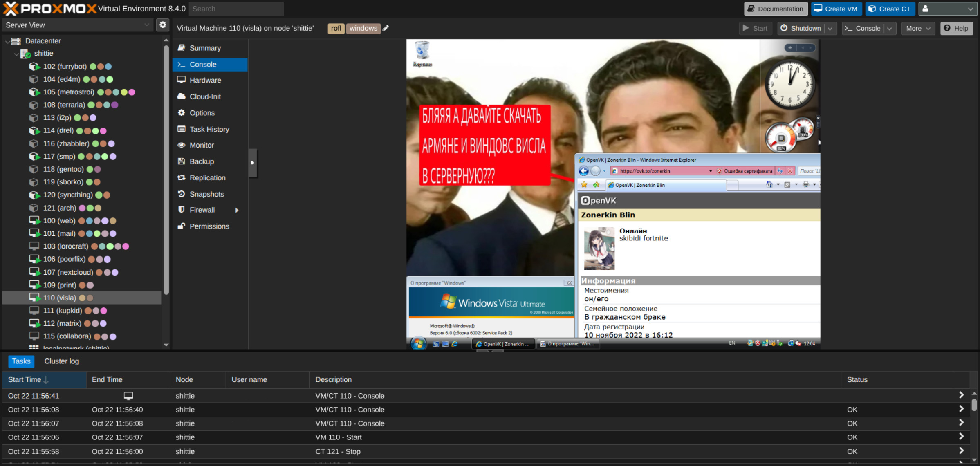This screenshot has width=980, height=466.
Task: Open the Hardware section
Action: 205,80
